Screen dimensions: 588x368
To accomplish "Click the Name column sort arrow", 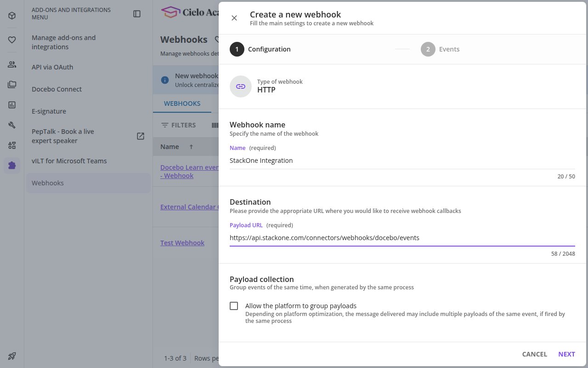I will coord(191,147).
